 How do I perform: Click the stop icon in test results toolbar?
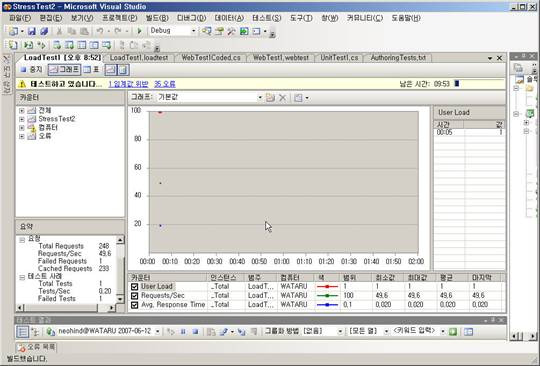(195, 332)
